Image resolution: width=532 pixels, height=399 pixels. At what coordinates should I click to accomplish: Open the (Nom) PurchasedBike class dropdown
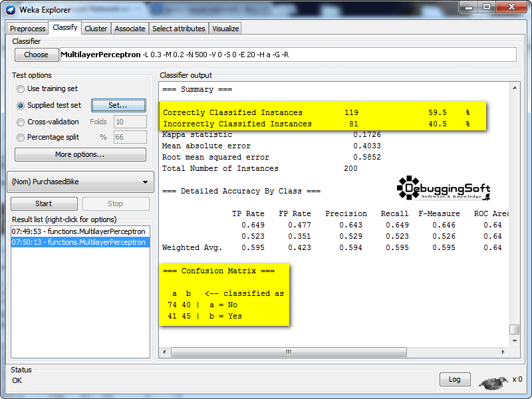coord(80,182)
